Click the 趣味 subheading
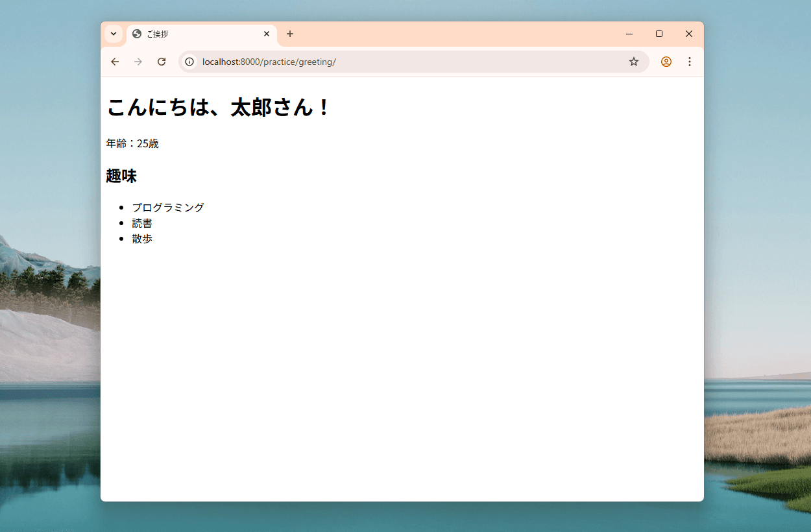The width and height of the screenshot is (811, 532). click(x=121, y=176)
